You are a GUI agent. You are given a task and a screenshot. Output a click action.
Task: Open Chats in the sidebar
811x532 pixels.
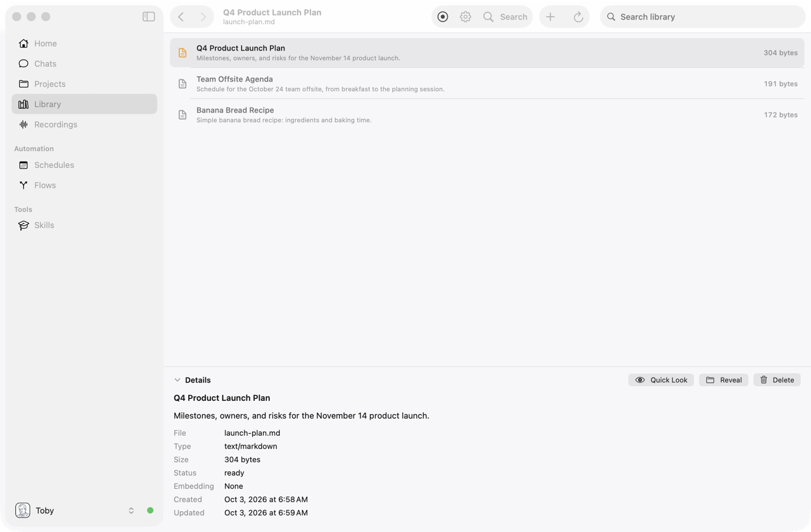click(84, 63)
